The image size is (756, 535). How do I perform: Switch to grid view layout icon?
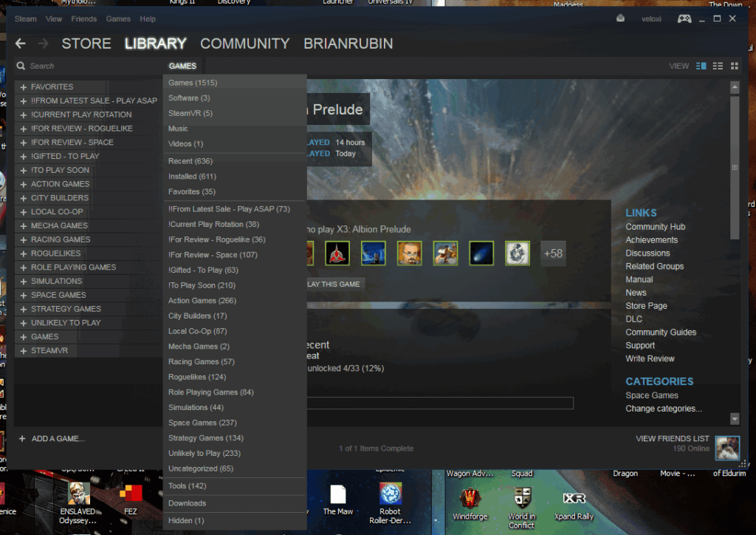tap(734, 66)
